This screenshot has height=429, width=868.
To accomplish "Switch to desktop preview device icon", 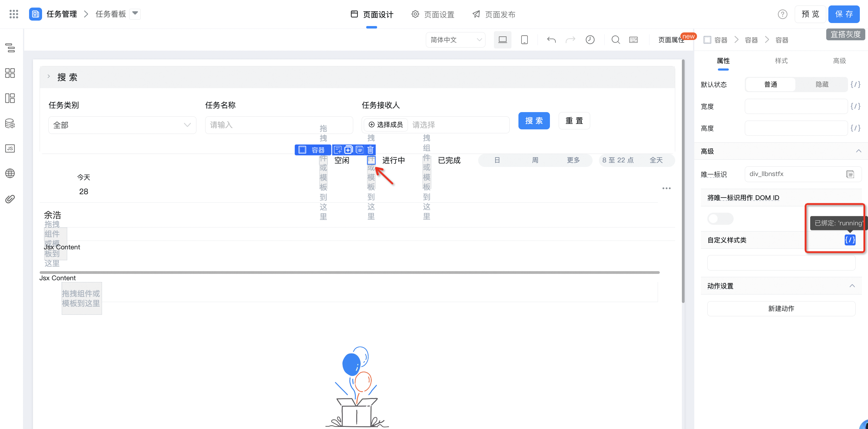I will (502, 40).
